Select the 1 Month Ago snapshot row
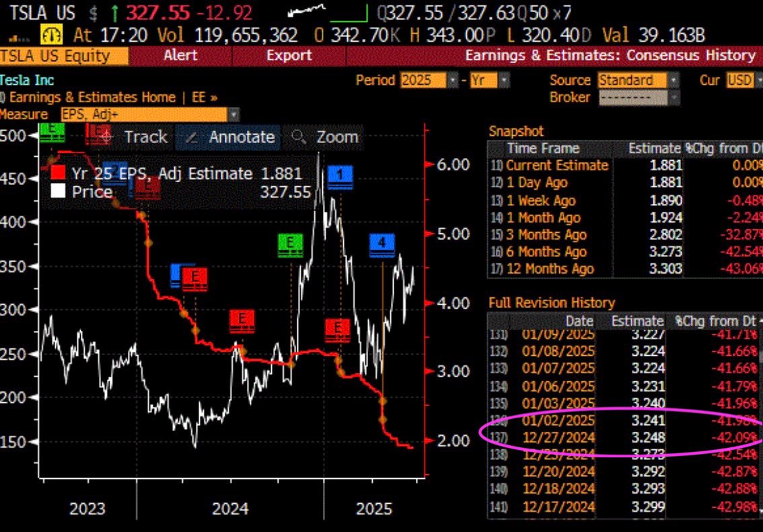Viewport: 763px width, 532px height. pos(625,217)
